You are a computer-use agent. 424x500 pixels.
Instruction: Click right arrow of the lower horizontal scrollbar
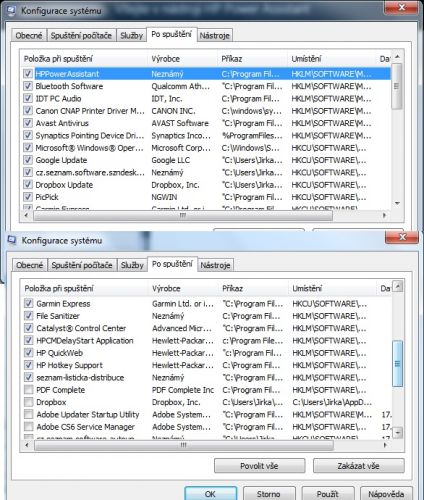coord(386,445)
